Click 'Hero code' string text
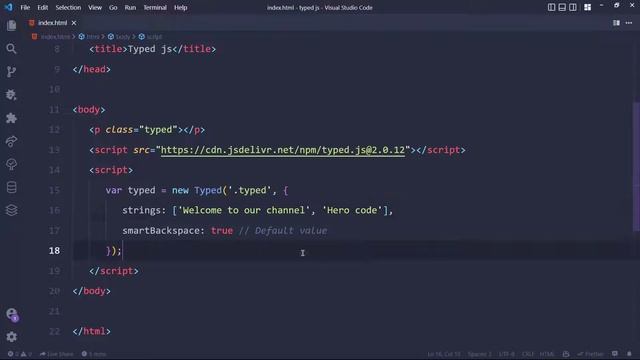This screenshot has height=360, width=640. coord(352,210)
